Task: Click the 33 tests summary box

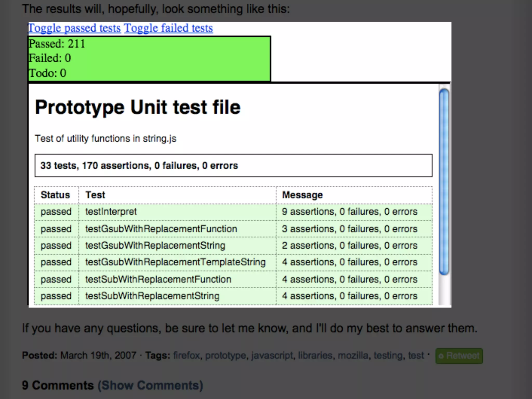Action: [233, 165]
